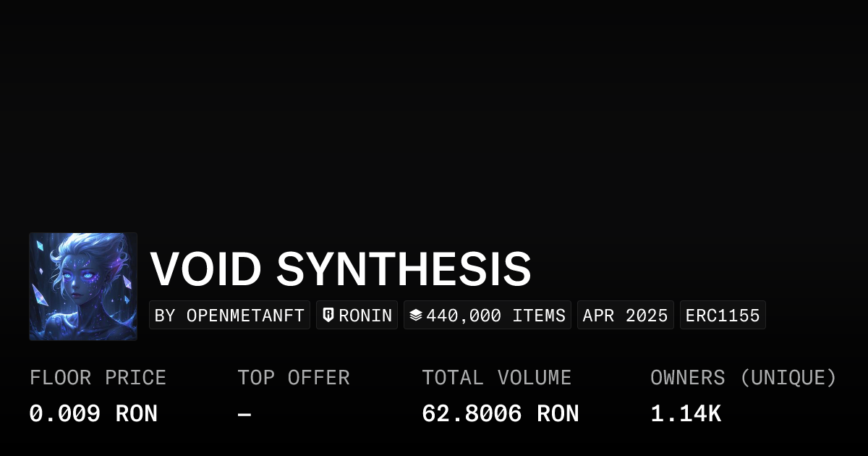Click the OWNERS (UNIQUE) label
The width and height of the screenshot is (868, 456).
click(743, 378)
